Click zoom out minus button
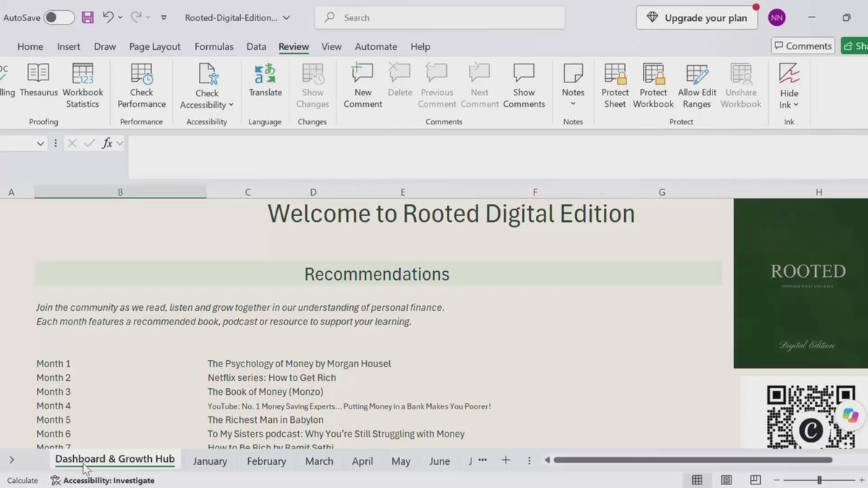The height and width of the screenshot is (488, 868). coord(777,480)
